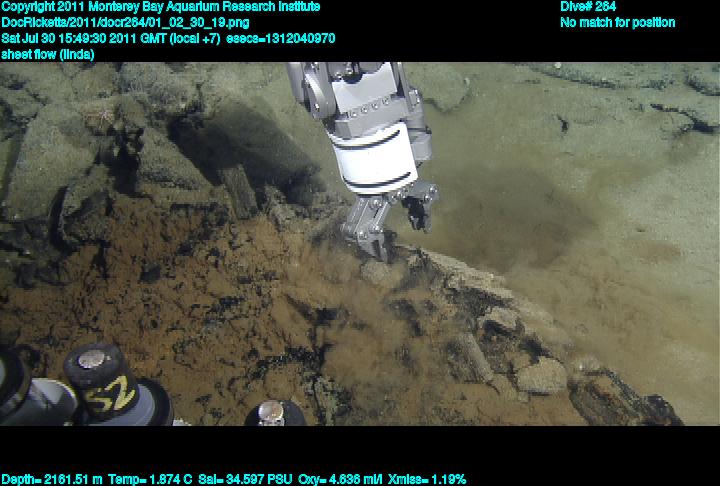Click the black tube cap at bottom center
Image resolution: width=720 pixels, height=486 pixels.
(x=272, y=412)
